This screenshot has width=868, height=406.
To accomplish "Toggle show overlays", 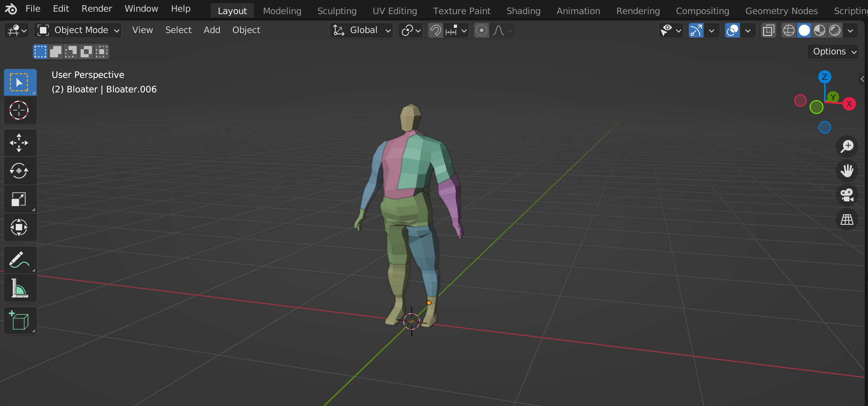I will tap(732, 30).
